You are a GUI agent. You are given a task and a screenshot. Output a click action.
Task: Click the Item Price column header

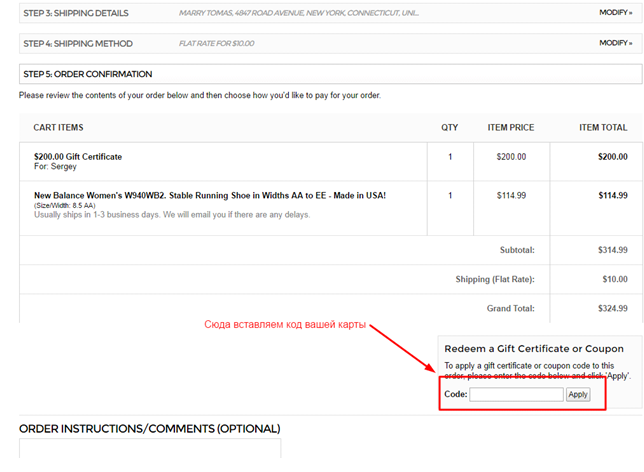(x=510, y=128)
